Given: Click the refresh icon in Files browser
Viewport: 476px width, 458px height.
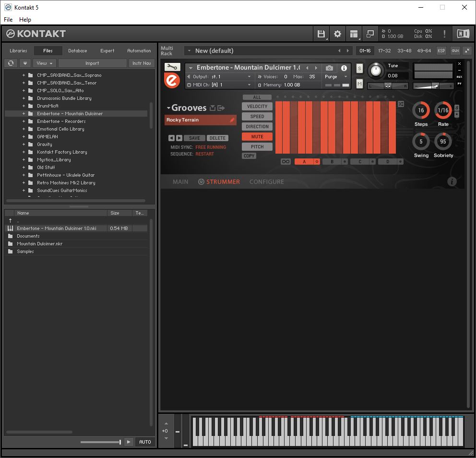Looking at the screenshot, I should point(11,63).
